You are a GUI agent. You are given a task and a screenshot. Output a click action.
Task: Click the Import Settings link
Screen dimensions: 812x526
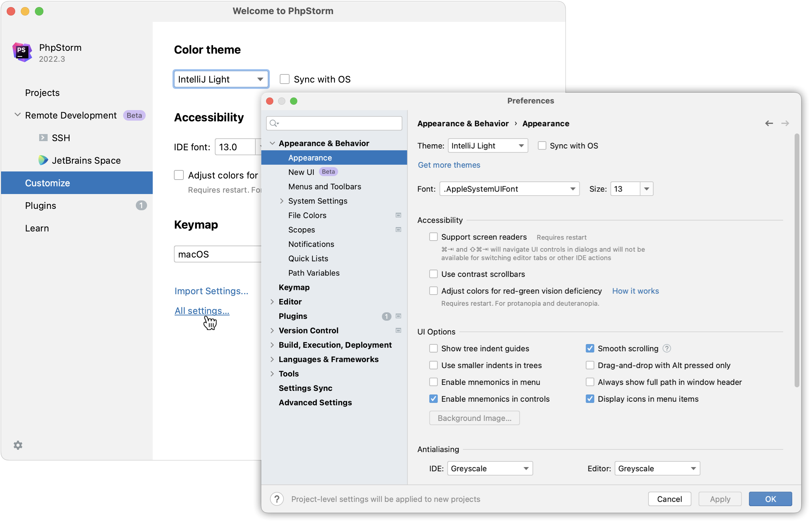pyautogui.click(x=211, y=290)
